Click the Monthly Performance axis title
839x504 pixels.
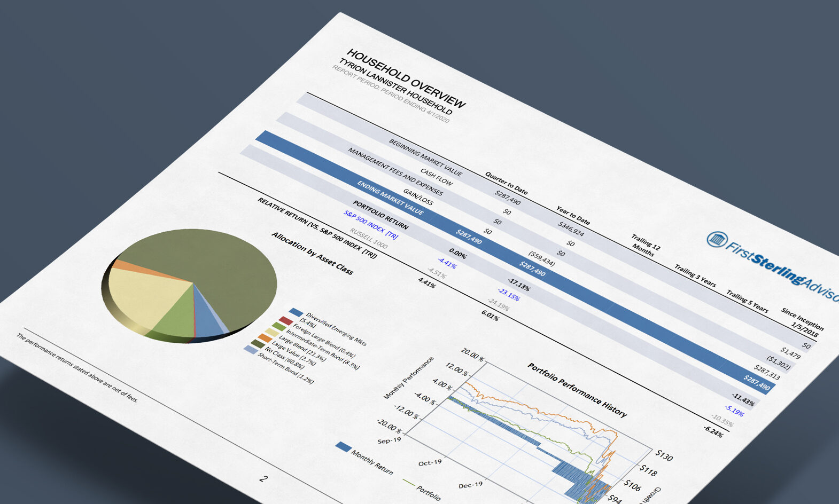point(409,378)
